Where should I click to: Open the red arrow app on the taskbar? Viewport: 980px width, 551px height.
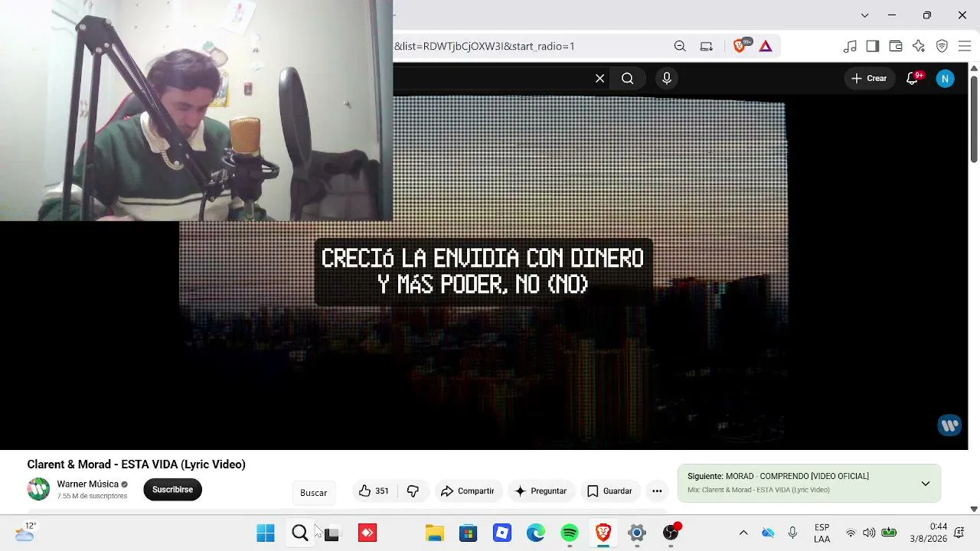coord(367,533)
